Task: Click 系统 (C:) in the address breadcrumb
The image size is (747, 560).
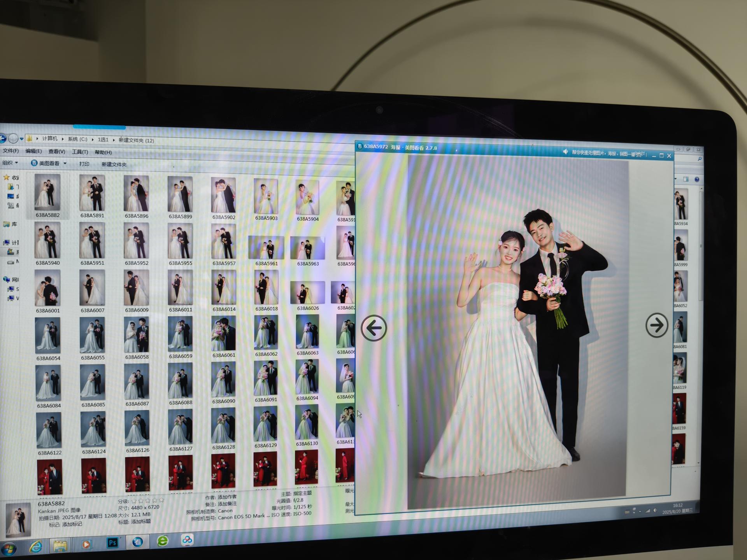Action: click(x=77, y=139)
